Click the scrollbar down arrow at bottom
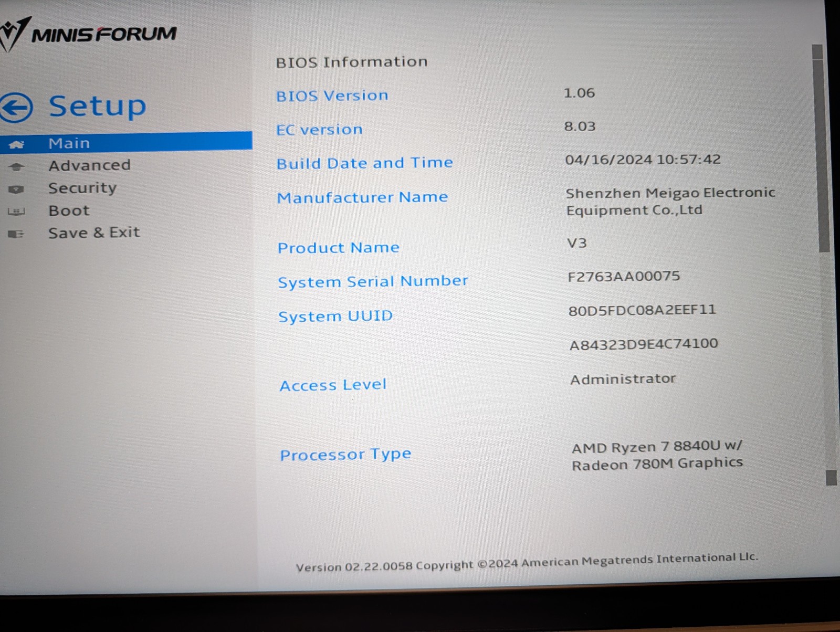Screen dimensions: 840x632 [831, 478]
